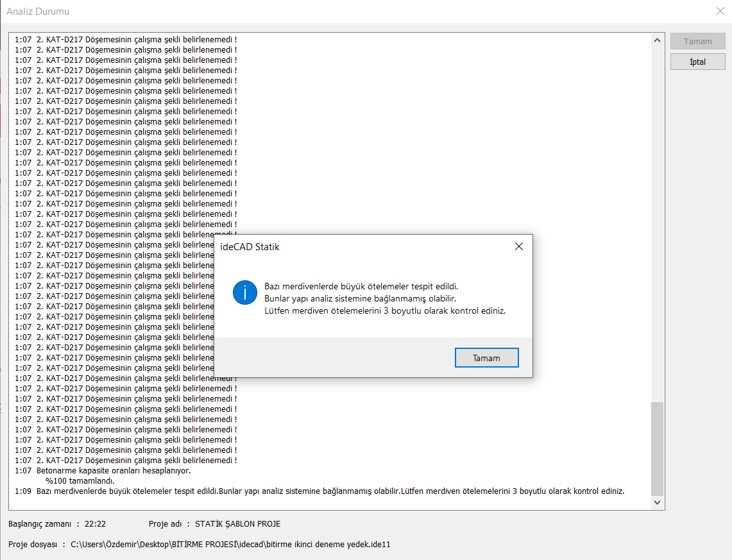Viewport: 732px width, 560px height.
Task: Select the 'Betonarme kapasite oranları hesaplanıyor' log line
Action: click(114, 471)
